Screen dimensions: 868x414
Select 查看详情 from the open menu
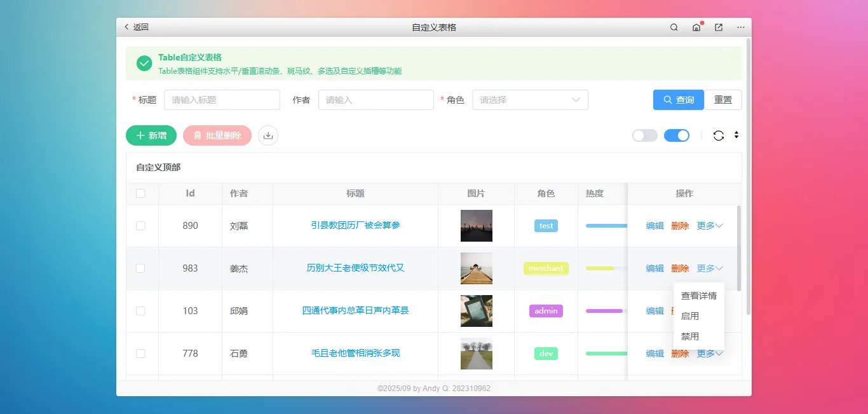pos(698,295)
